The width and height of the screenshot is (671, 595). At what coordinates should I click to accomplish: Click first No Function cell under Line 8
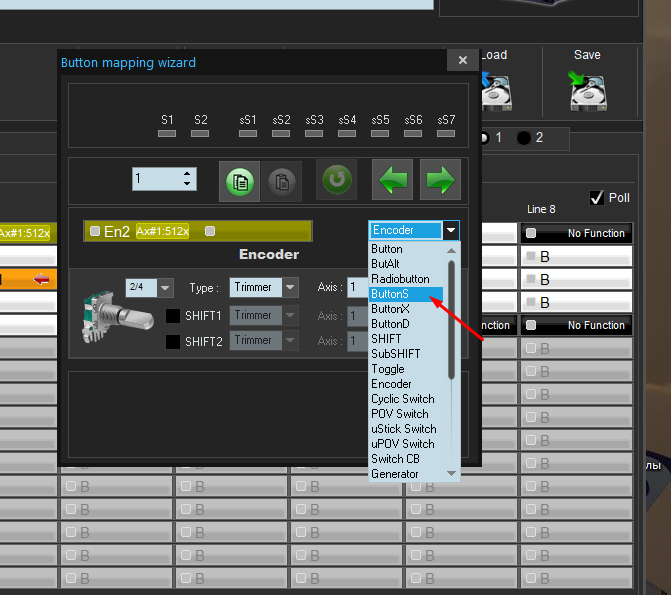pyautogui.click(x=577, y=233)
